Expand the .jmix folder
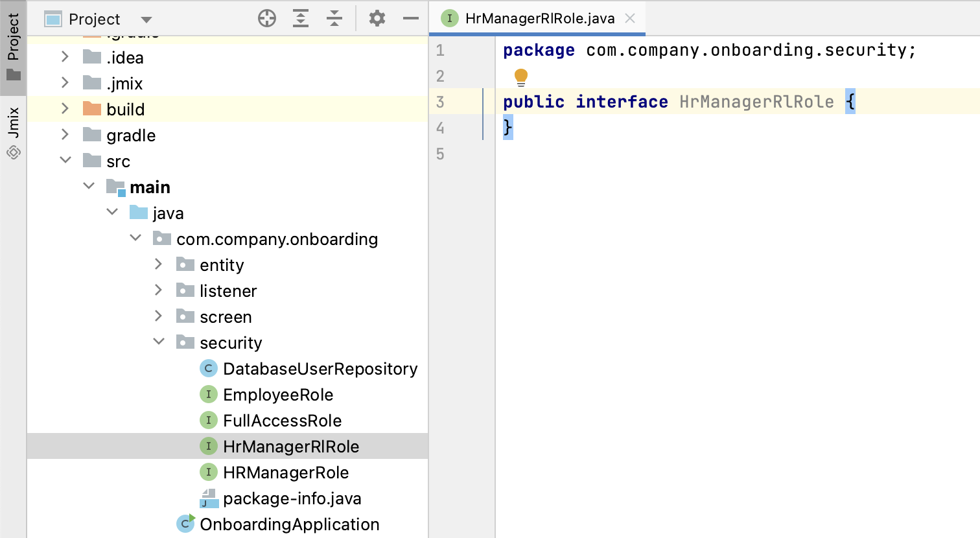 (x=65, y=83)
